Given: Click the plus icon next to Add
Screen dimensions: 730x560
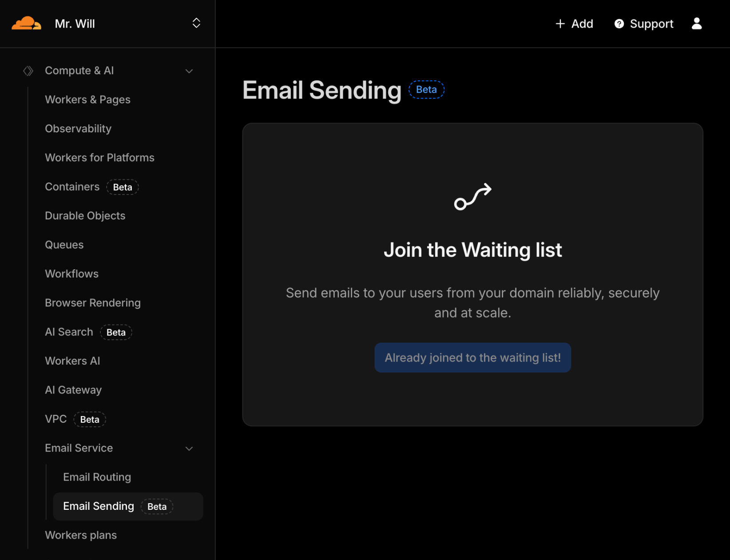Looking at the screenshot, I should click(x=560, y=24).
